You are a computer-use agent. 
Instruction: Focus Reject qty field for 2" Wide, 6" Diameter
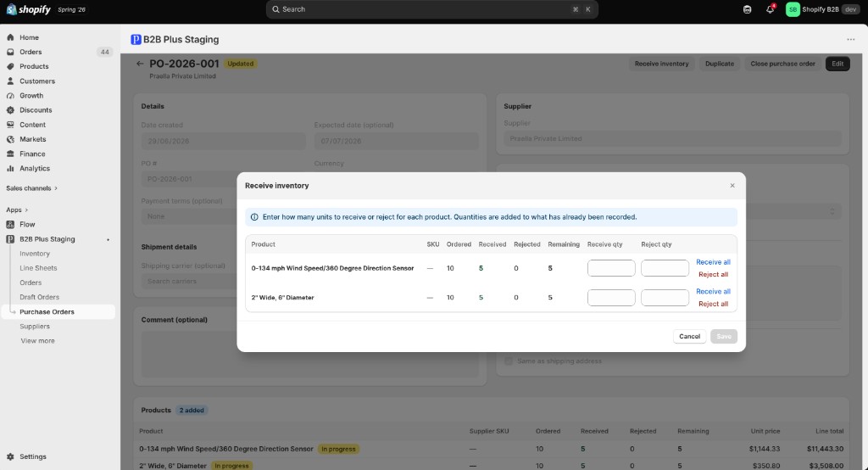coord(665,298)
